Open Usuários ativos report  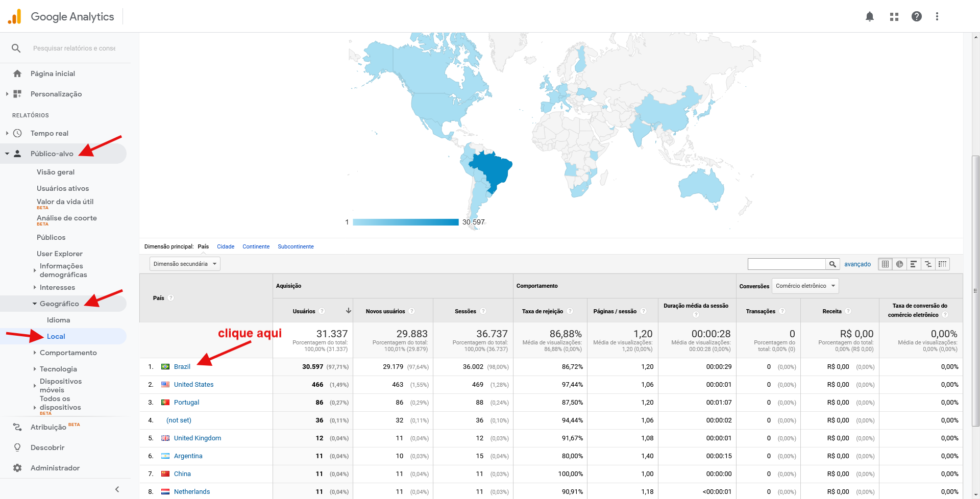(x=63, y=188)
